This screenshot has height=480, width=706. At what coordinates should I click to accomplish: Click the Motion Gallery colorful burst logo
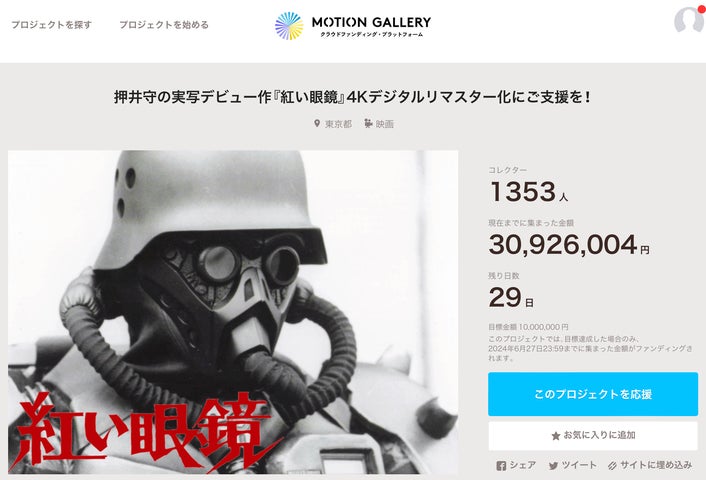coord(289,26)
